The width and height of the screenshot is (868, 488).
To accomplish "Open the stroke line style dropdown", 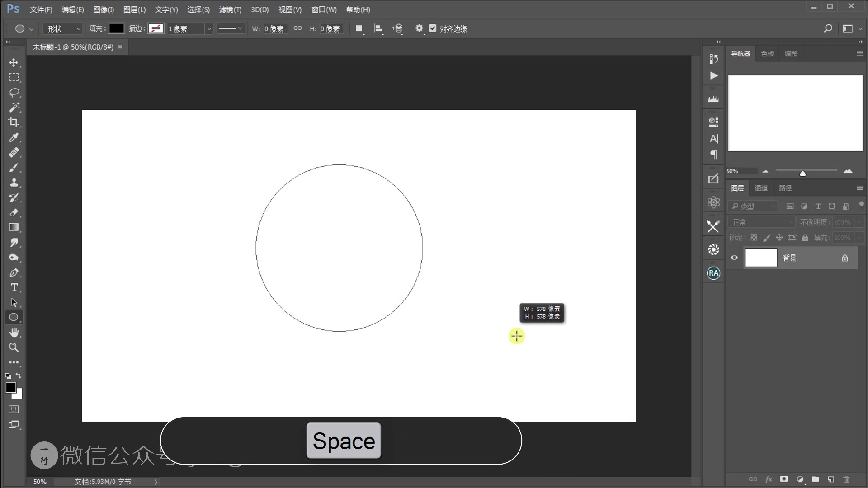I will (231, 28).
